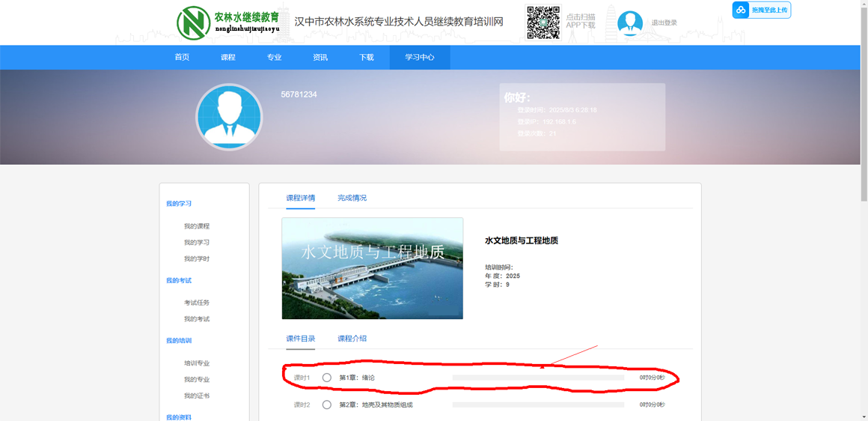Select the radio circle for 第1章：绪论

point(327,378)
